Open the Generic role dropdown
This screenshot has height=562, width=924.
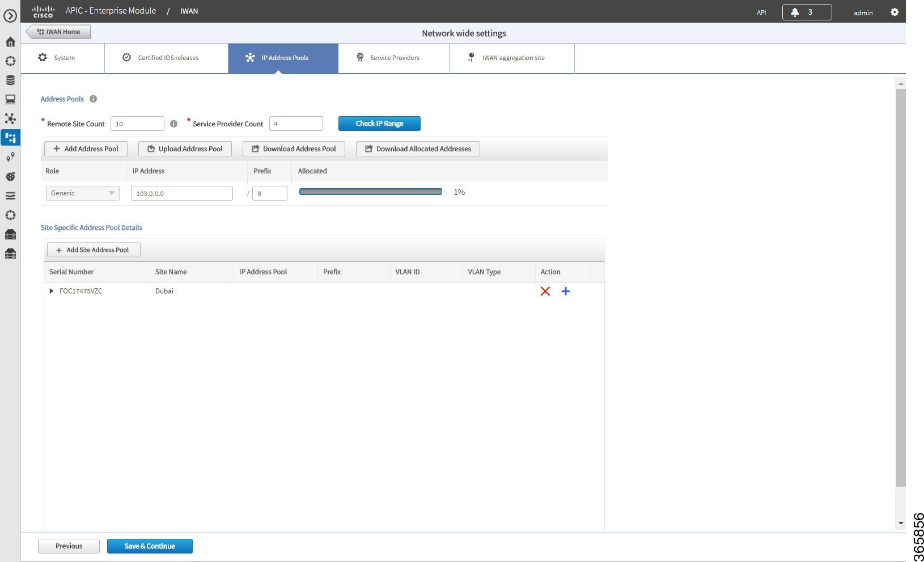[83, 193]
